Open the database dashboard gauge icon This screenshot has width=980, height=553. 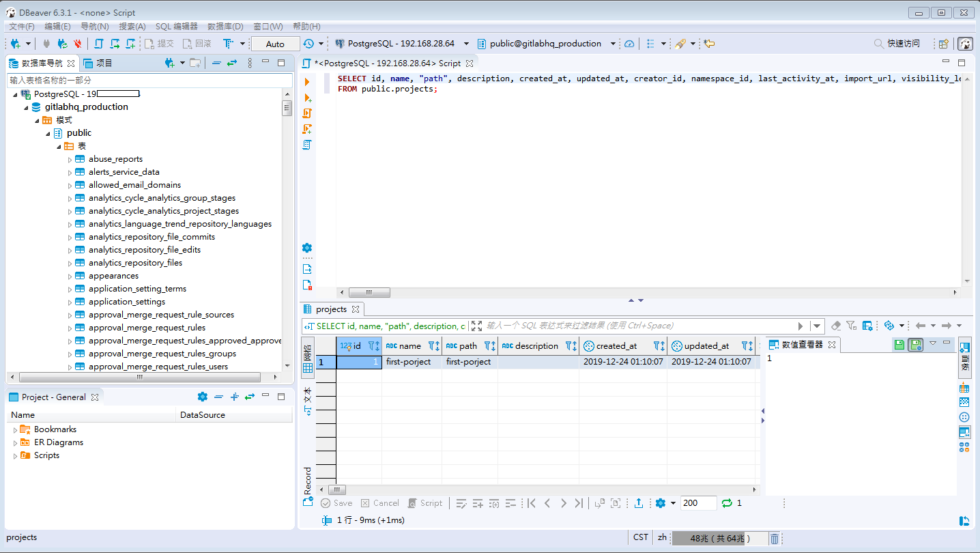[629, 44]
